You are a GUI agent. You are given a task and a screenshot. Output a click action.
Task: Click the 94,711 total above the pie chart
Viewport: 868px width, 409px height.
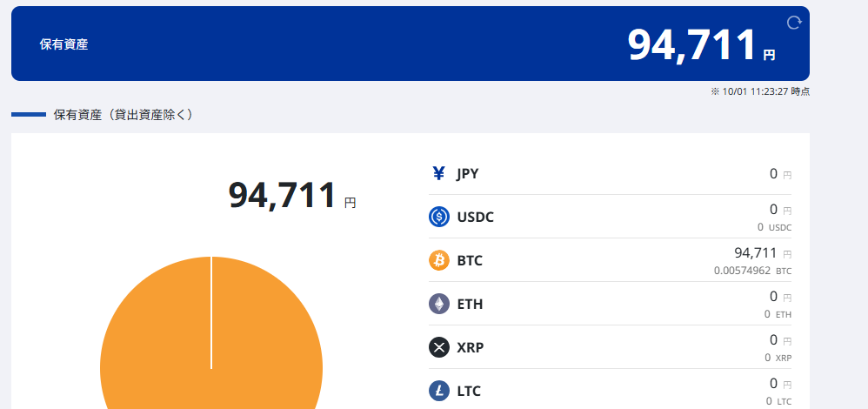[x=282, y=195]
